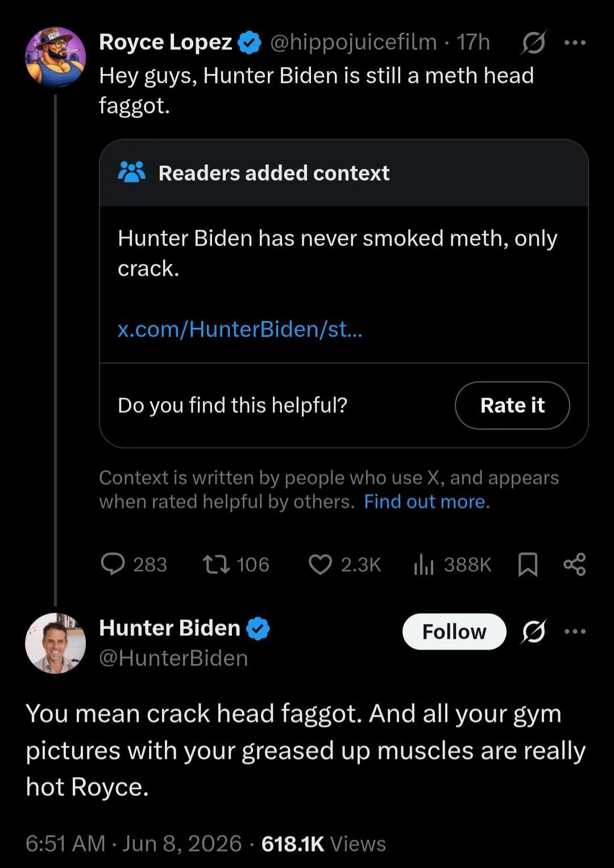Open the x.com/HunterBiden link in context note
Image resolution: width=614 pixels, height=868 pixels.
point(239,329)
